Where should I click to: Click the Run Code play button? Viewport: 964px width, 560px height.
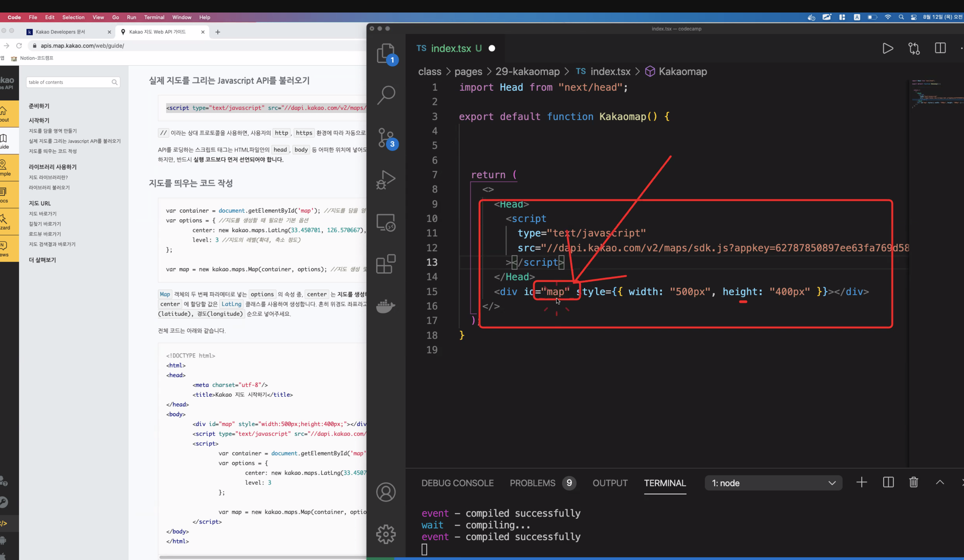pos(887,49)
